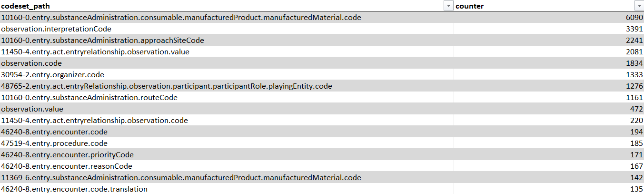Image resolution: width=644 pixels, height=194 pixels.
Task: Open the codeset_path column filter dropdown
Action: coord(448,6)
